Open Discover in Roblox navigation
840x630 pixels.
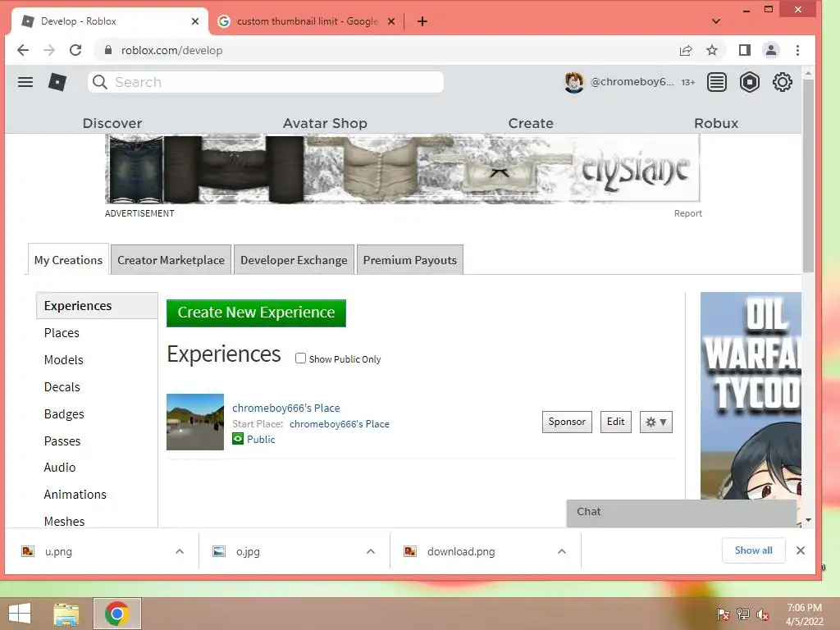[112, 123]
